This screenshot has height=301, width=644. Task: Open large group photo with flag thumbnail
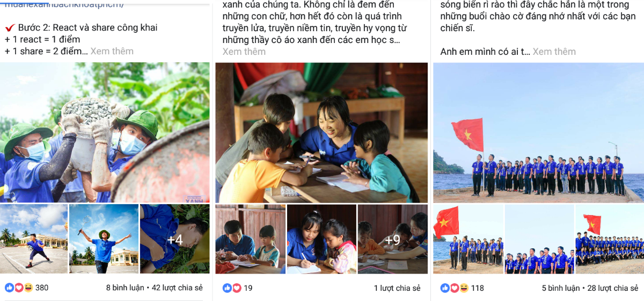(610, 239)
